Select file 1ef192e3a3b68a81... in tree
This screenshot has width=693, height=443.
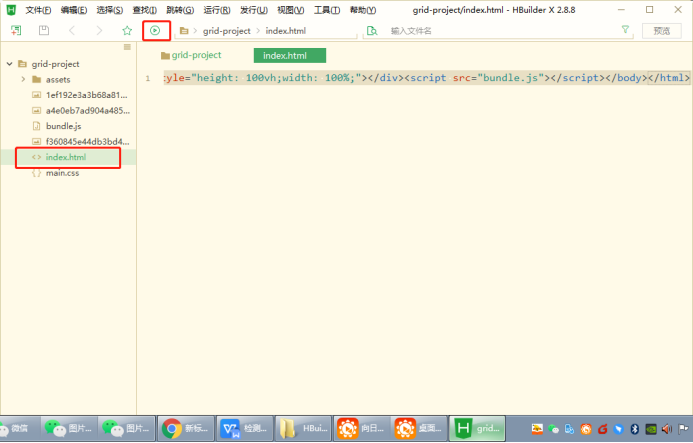point(86,95)
